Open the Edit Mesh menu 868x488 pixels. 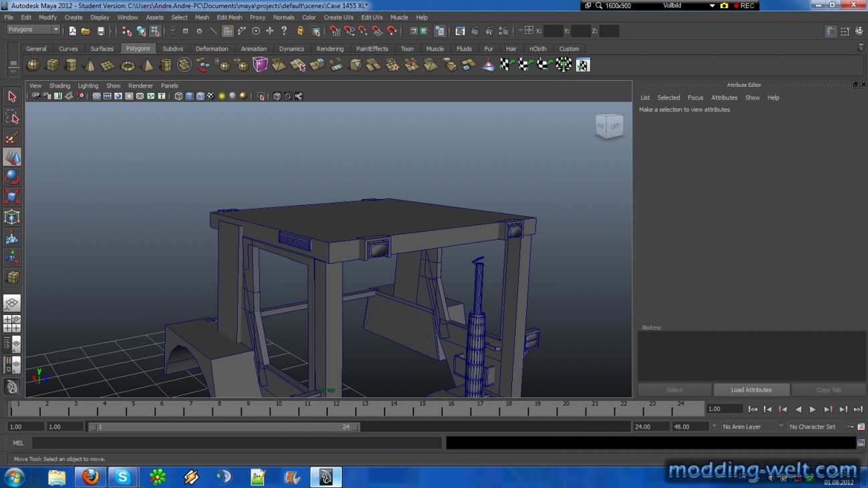[x=229, y=17]
